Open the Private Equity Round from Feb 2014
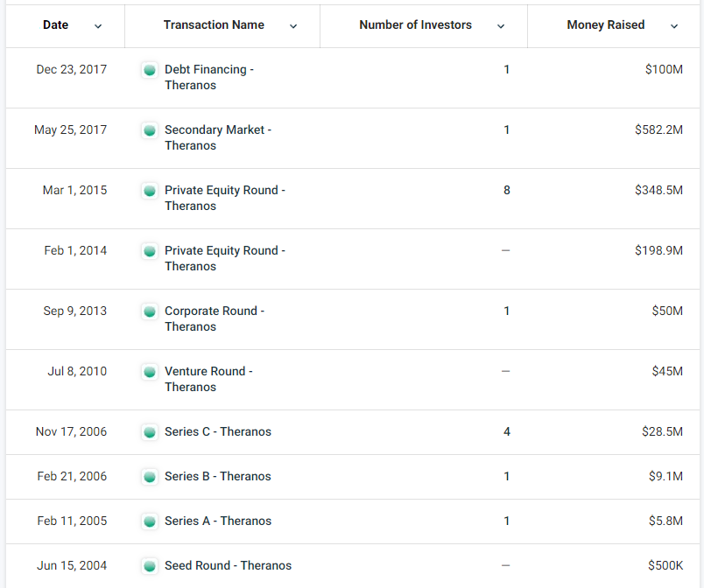The height and width of the screenshot is (588, 704). coord(225,258)
